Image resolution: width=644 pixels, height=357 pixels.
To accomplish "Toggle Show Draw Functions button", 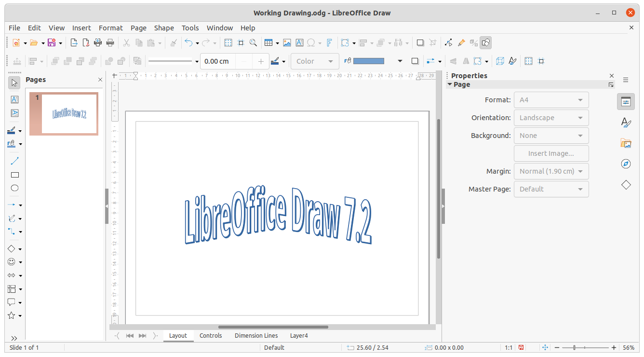I will (486, 43).
